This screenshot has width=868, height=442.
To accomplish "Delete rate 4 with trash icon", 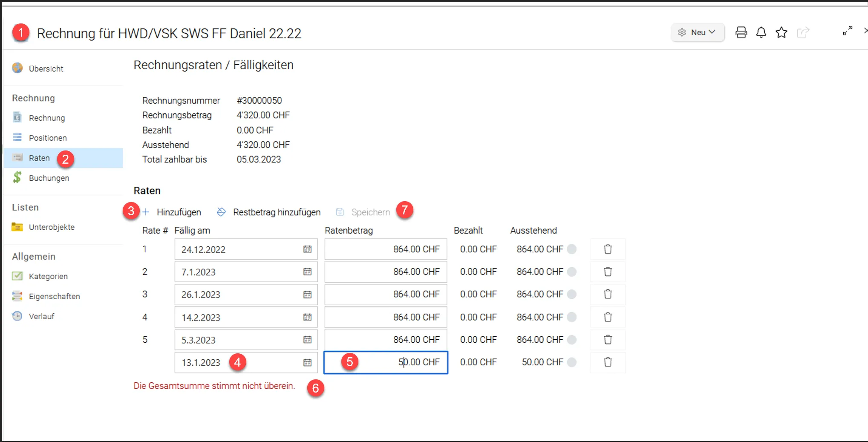I will click(x=608, y=317).
